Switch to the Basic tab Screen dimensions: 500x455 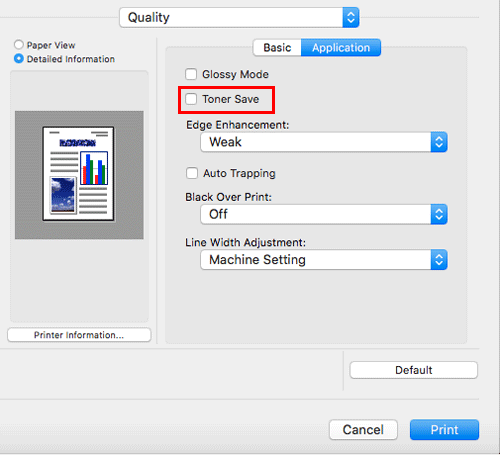[x=277, y=48]
